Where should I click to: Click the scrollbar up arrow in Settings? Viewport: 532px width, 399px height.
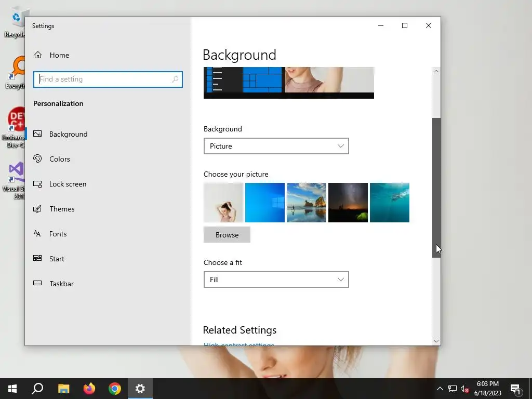point(436,71)
